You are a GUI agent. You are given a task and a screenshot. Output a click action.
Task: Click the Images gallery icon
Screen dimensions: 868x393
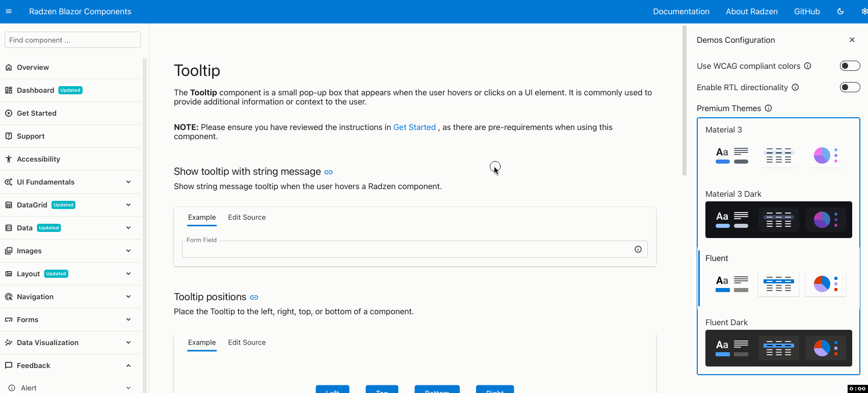coord(9,251)
